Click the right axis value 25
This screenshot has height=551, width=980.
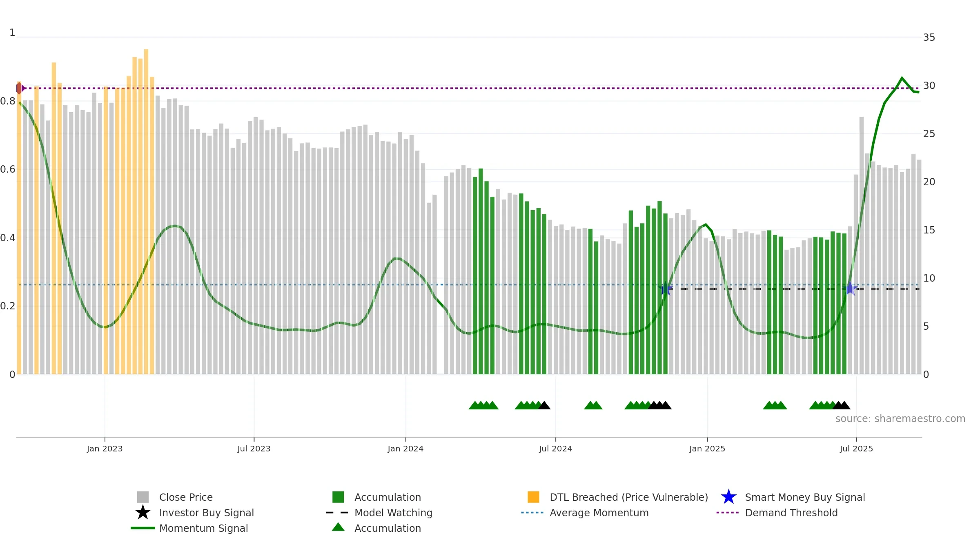click(x=929, y=134)
